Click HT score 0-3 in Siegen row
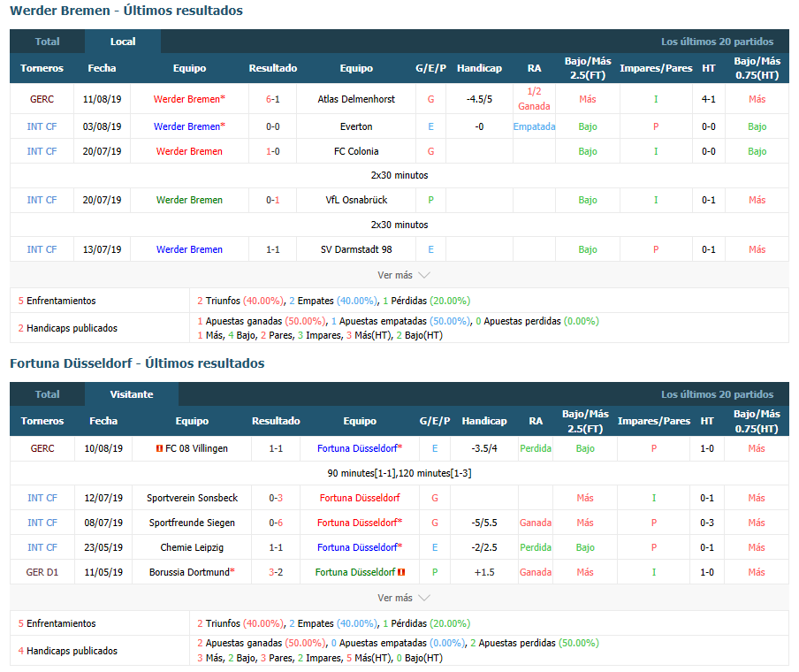Viewport: 799px width, 672px height. [x=707, y=523]
